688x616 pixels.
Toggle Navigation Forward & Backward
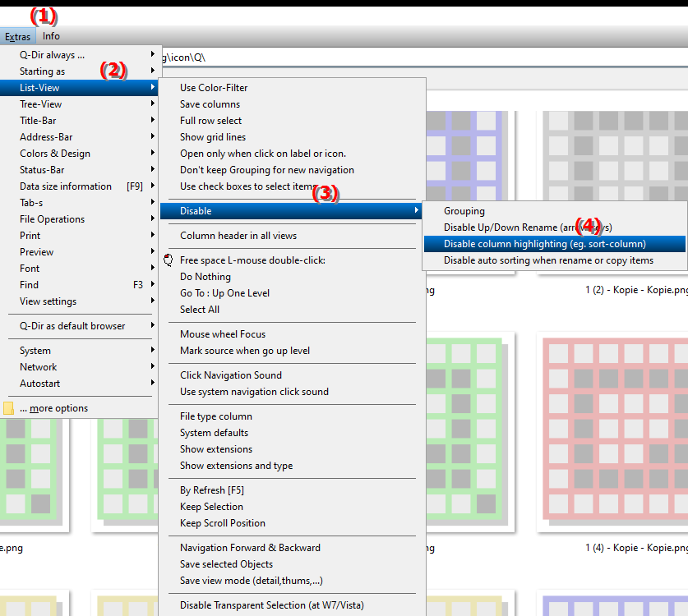[293, 548]
